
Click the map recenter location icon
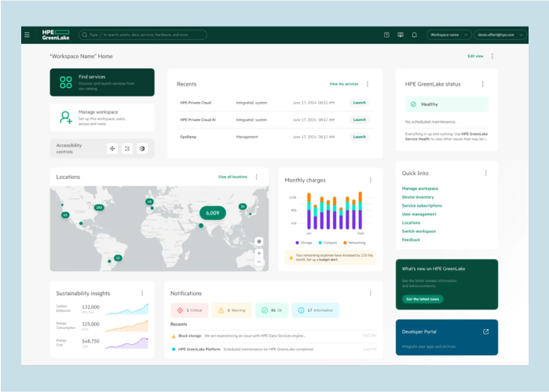(259, 241)
